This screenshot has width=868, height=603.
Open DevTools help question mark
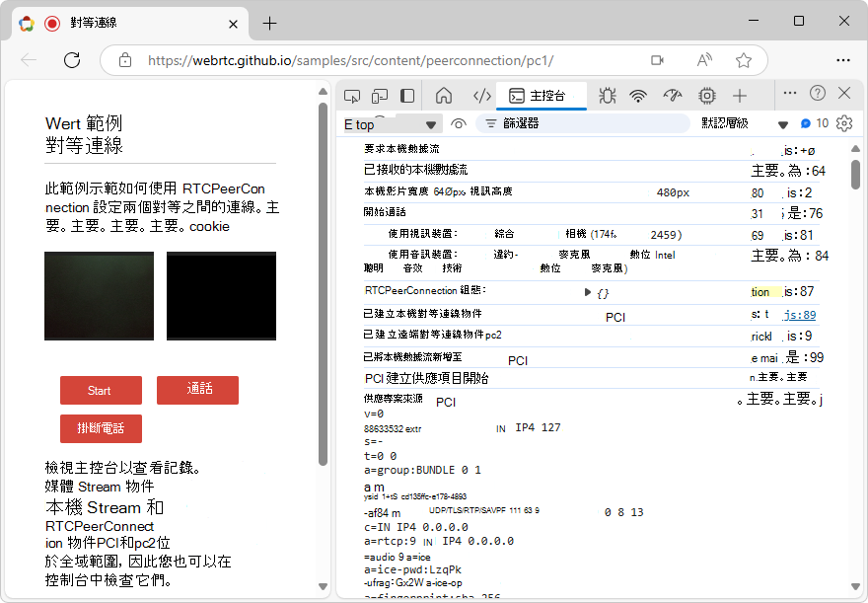[x=818, y=93]
